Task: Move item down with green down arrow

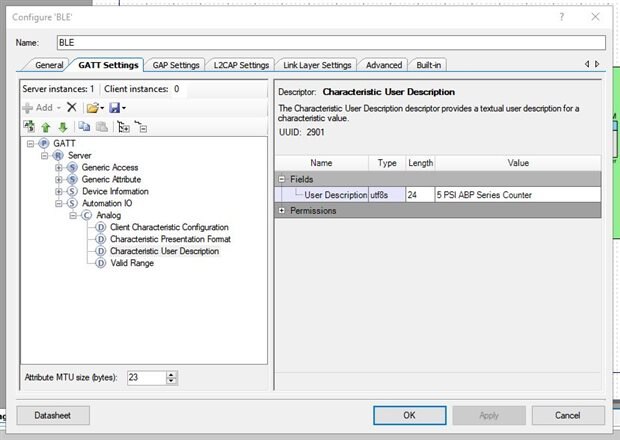Action: pos(61,127)
